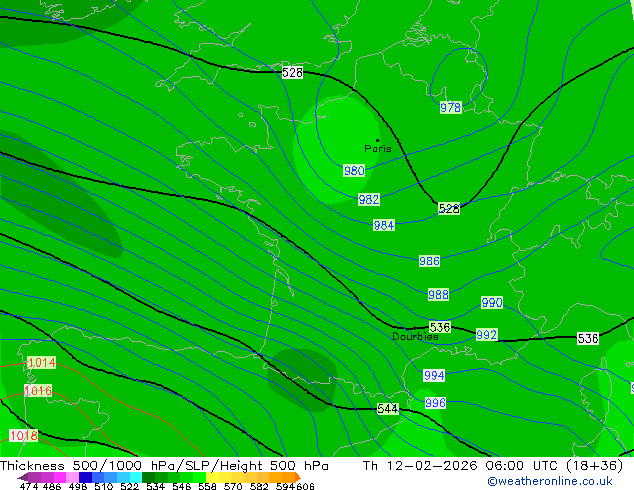The height and width of the screenshot is (490, 634).
Task: Click the 546 legend value
Action: click(x=182, y=486)
